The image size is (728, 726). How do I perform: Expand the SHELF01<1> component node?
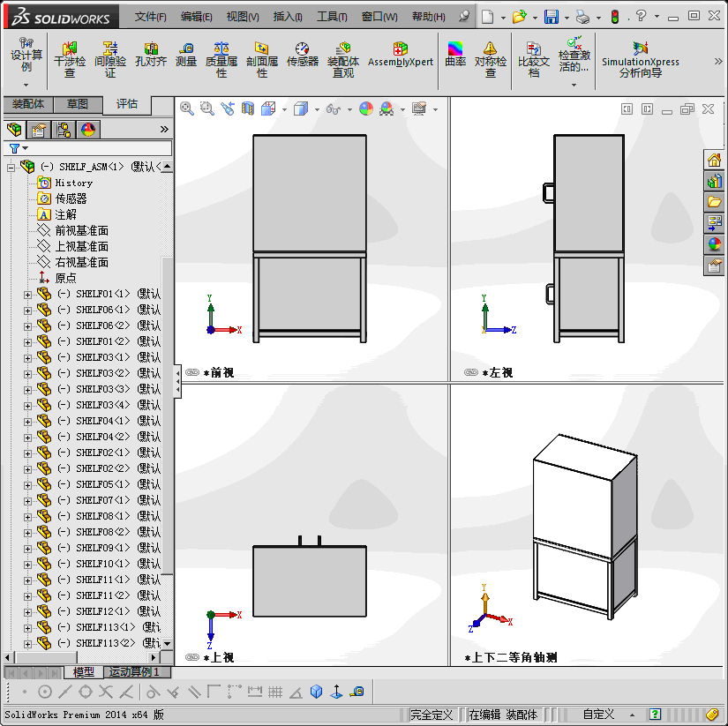pos(27,295)
